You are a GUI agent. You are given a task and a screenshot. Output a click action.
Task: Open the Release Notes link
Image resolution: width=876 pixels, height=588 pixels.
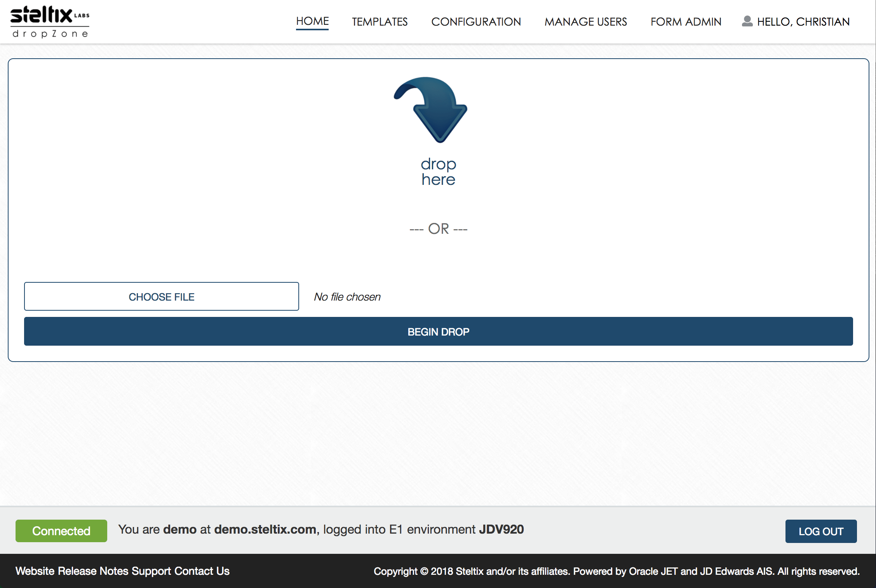pos(93,571)
